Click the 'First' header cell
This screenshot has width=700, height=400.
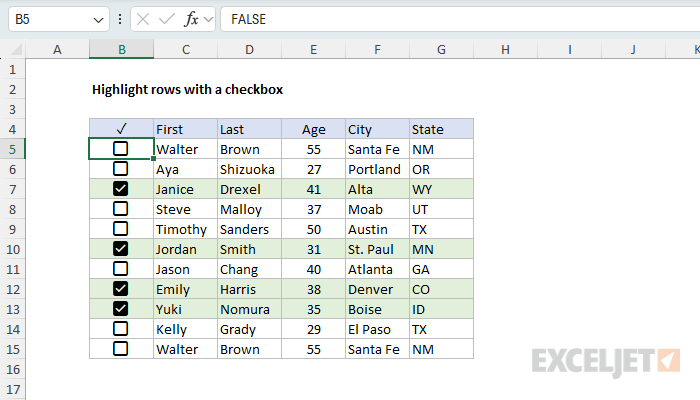pos(186,129)
